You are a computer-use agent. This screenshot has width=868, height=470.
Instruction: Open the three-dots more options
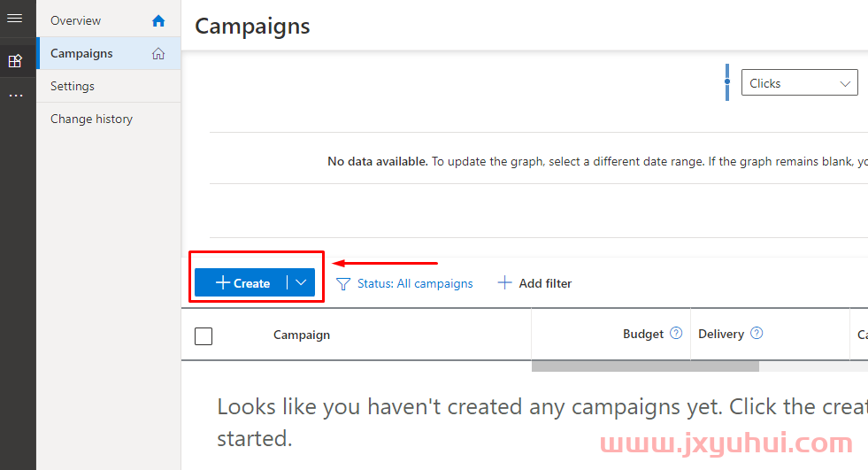click(x=16, y=96)
